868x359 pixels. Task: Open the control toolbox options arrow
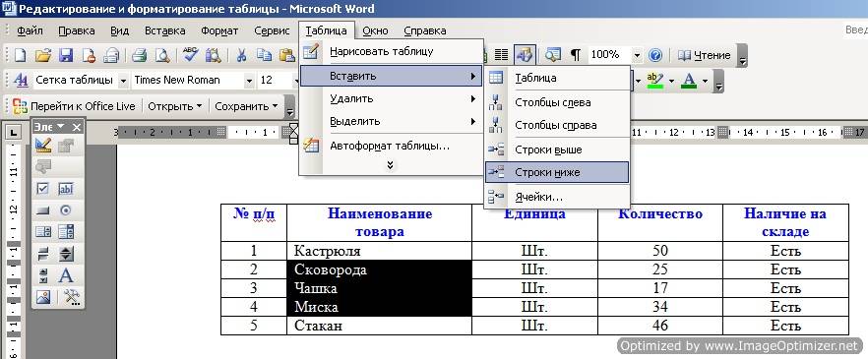[x=61, y=127]
